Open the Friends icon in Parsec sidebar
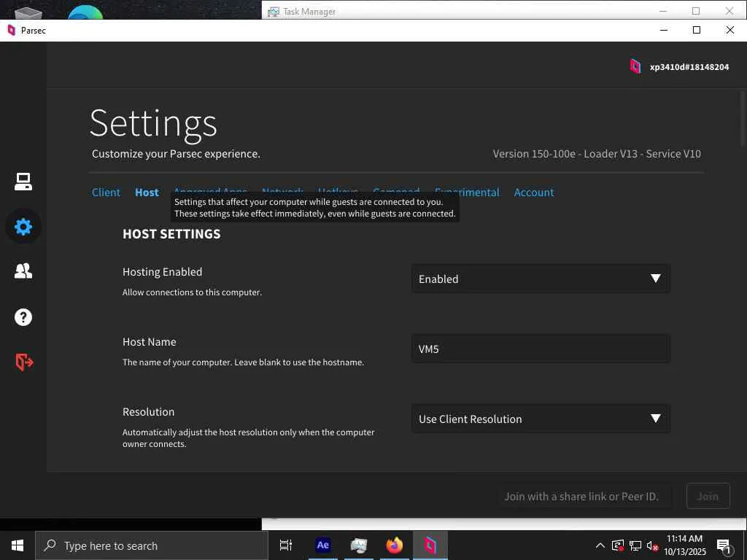Viewport: 747px width, 560px height. pos(23,271)
